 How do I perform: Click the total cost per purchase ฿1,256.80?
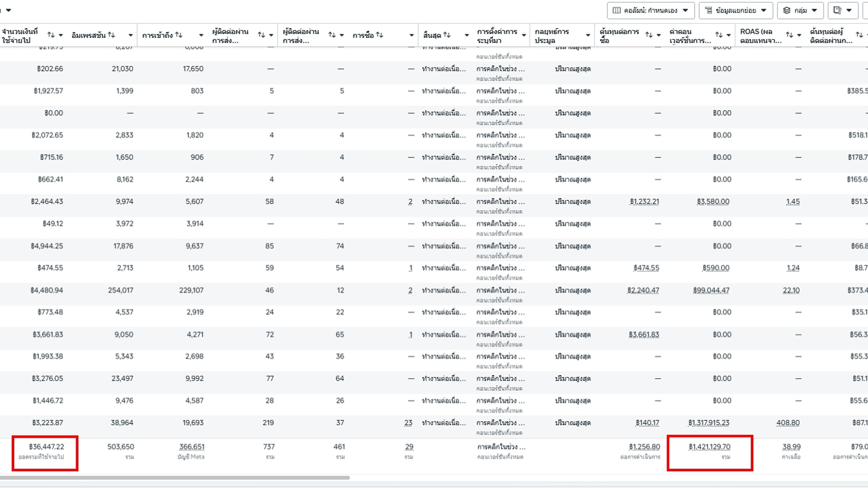point(644,447)
